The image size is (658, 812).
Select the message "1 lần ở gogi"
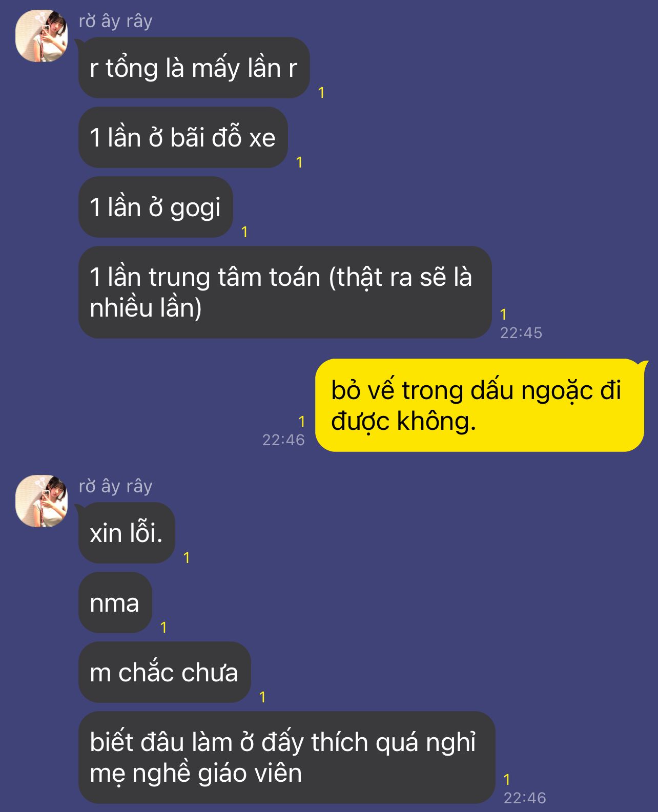[155, 207]
